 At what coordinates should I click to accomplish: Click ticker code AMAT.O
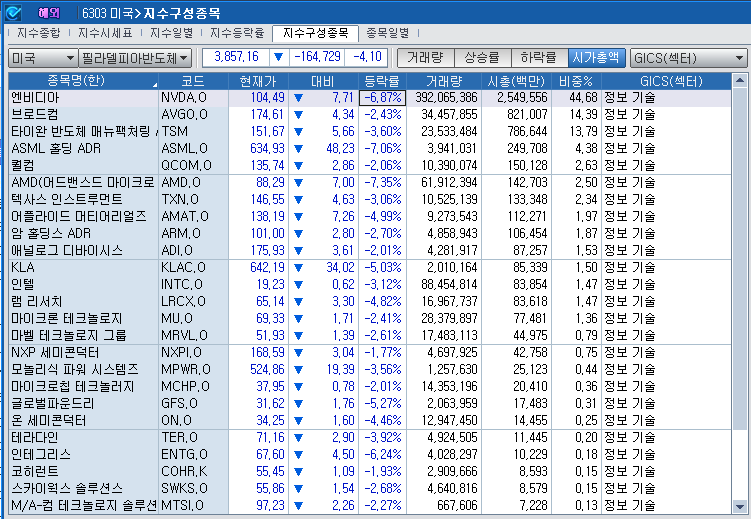184,216
